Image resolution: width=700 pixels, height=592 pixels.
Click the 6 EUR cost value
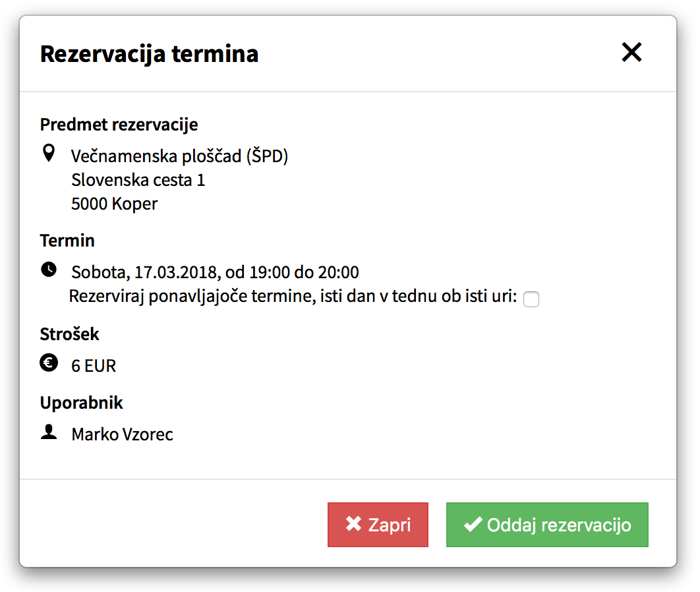click(x=94, y=366)
